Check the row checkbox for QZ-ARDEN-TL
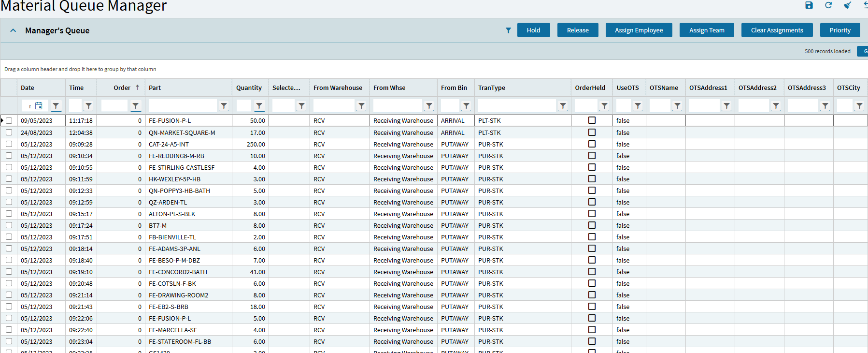The width and height of the screenshot is (868, 353). [x=9, y=202]
